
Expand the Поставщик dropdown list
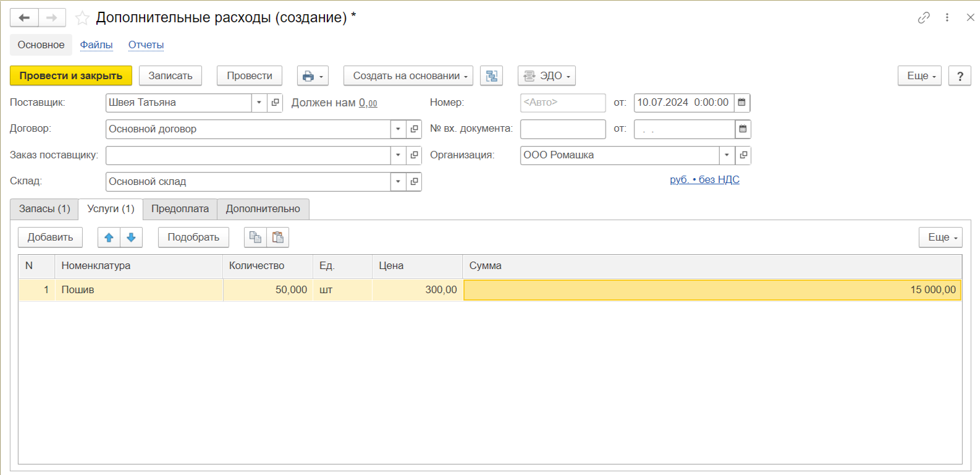[x=259, y=103]
